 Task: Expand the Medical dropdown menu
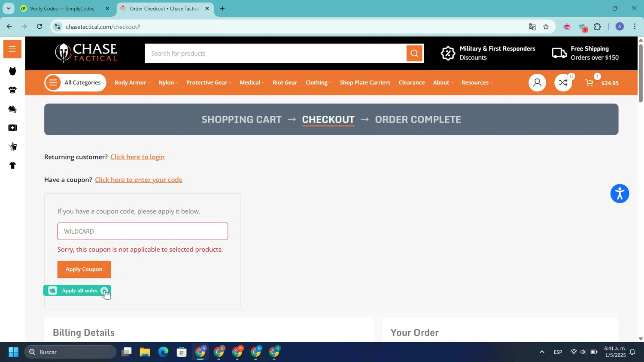(252, 83)
